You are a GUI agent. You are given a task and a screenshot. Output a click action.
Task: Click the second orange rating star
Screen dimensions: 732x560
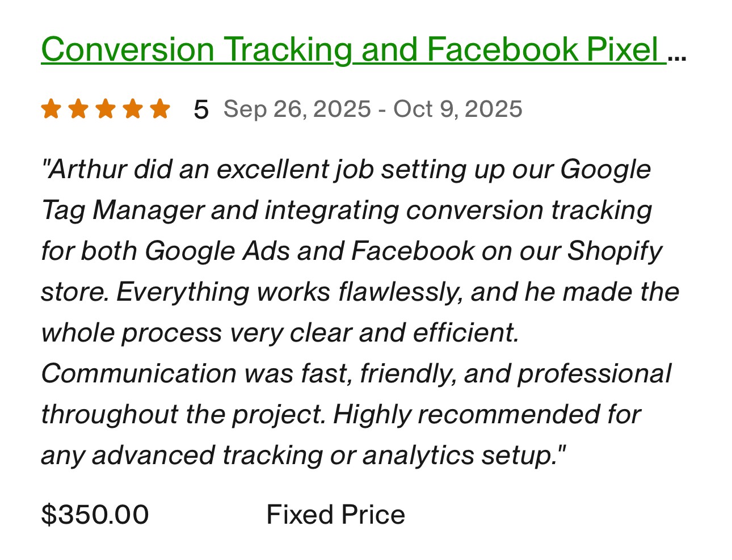click(x=78, y=109)
